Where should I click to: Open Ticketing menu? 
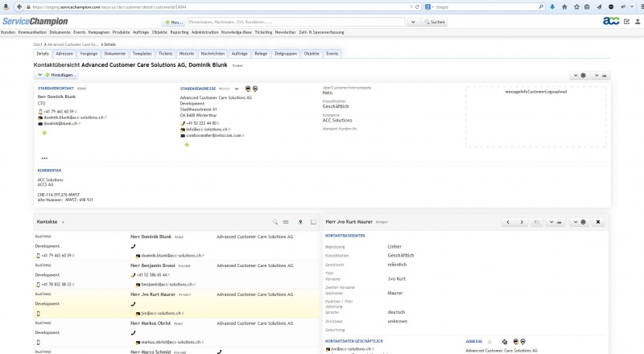[x=263, y=32]
